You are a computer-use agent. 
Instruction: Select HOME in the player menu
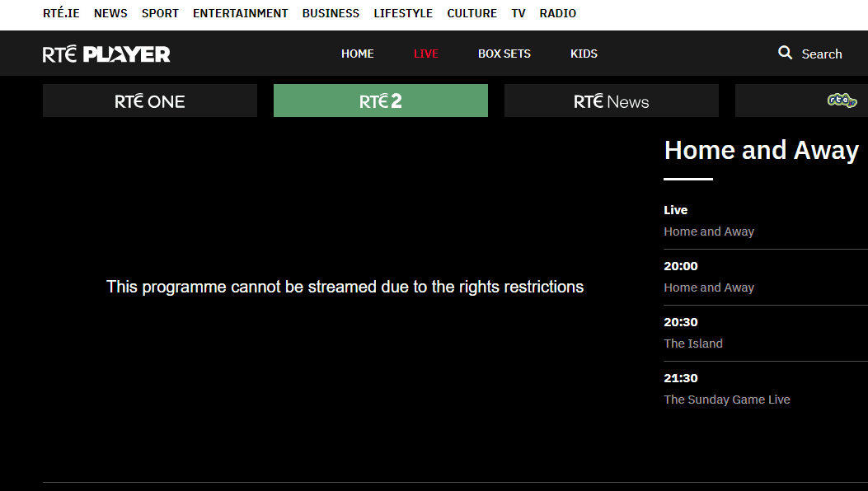[358, 54]
